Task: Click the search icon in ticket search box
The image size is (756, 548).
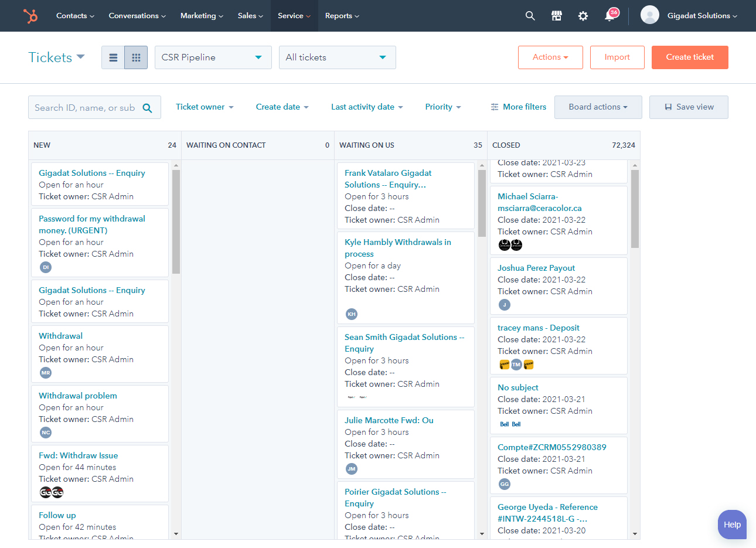Action: click(147, 108)
